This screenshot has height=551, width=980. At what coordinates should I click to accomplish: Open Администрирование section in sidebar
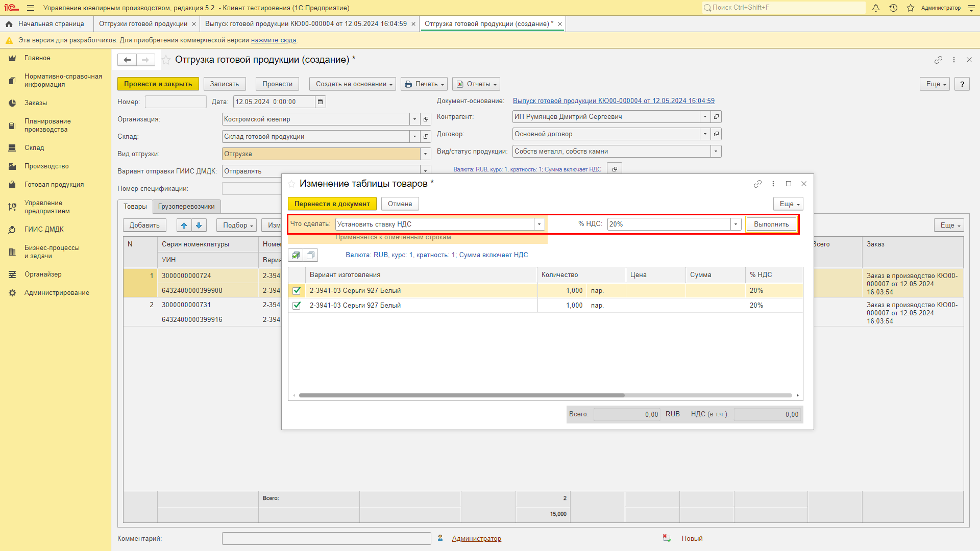[57, 293]
